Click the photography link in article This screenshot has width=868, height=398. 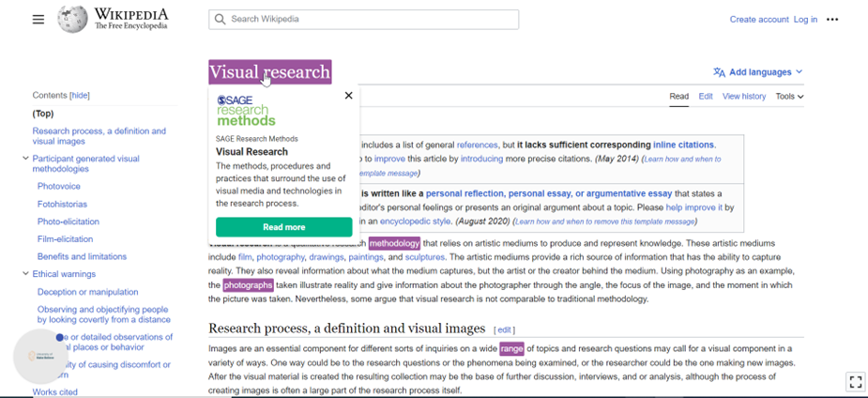coord(281,257)
